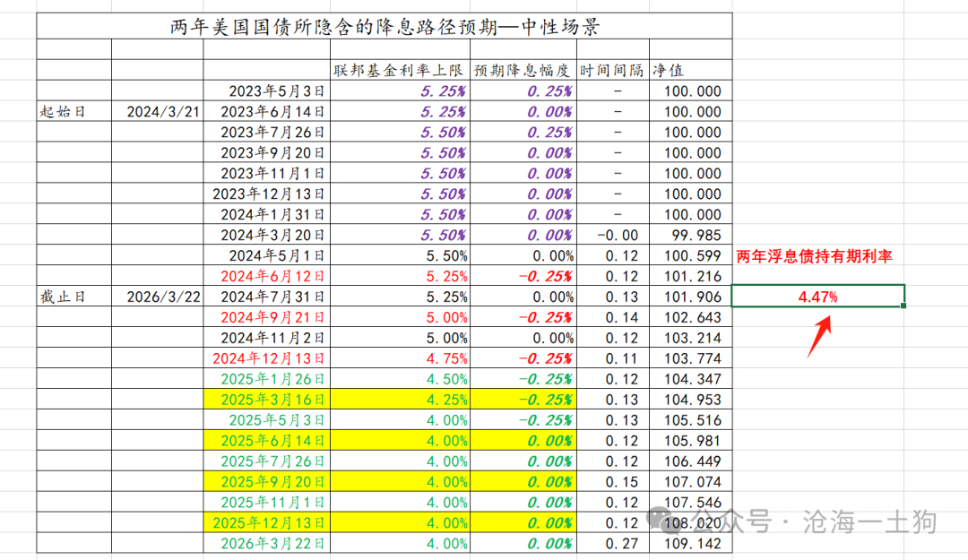Click the 起始日 label cell
The image size is (968, 560).
coord(74,111)
